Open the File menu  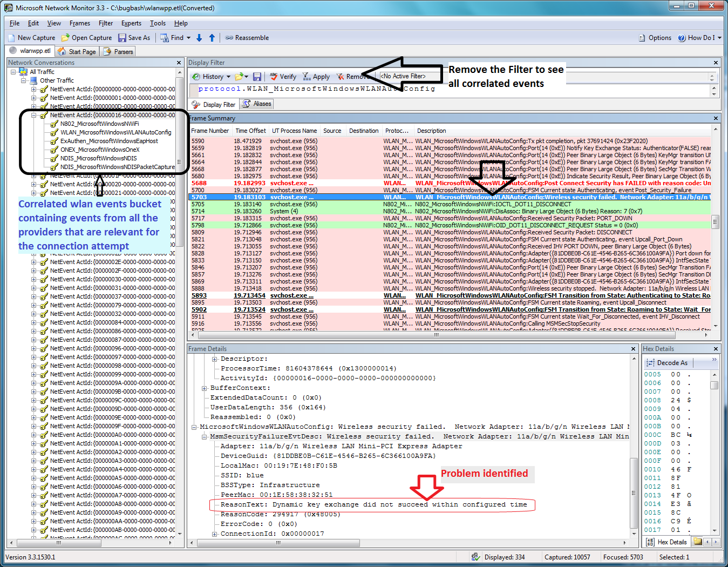tap(15, 23)
